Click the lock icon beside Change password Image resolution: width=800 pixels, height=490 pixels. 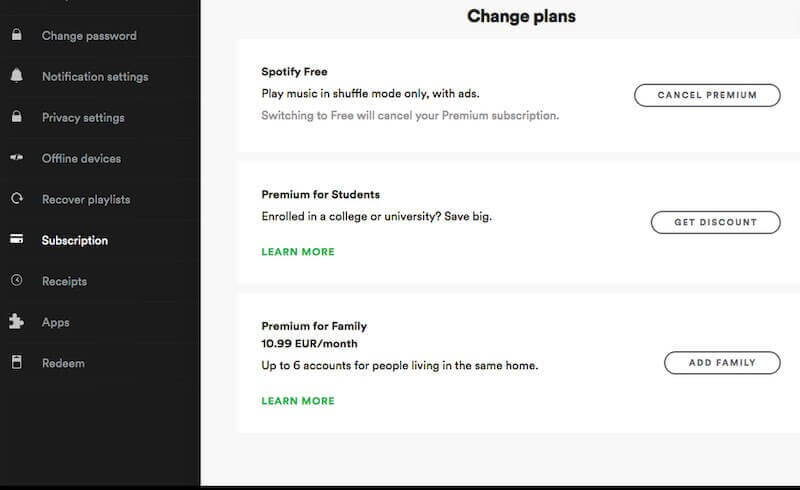pos(16,36)
